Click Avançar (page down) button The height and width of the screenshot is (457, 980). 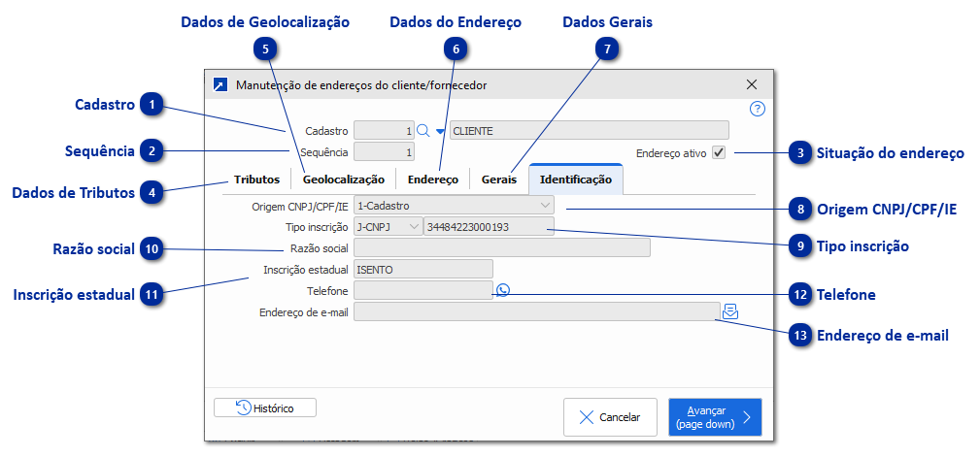(715, 417)
